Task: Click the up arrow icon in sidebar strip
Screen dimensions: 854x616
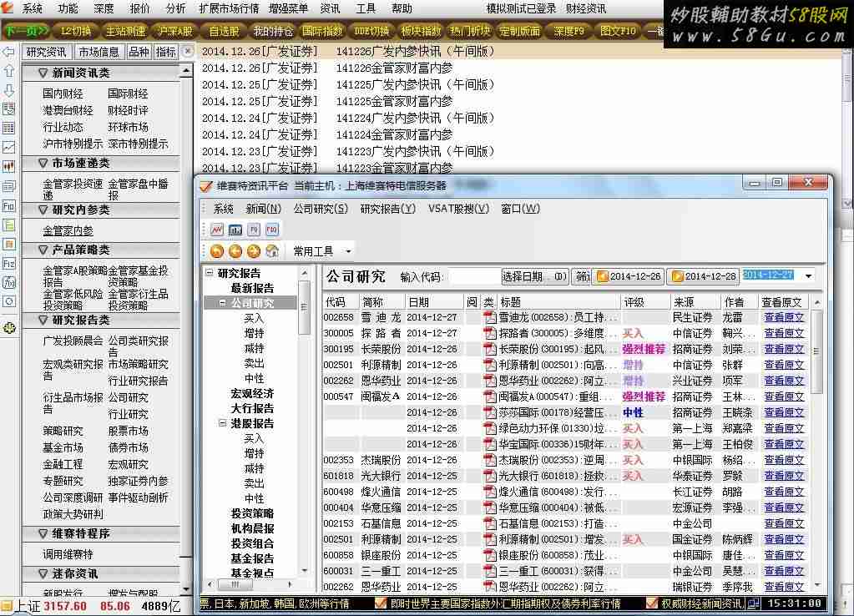Action: [8, 71]
